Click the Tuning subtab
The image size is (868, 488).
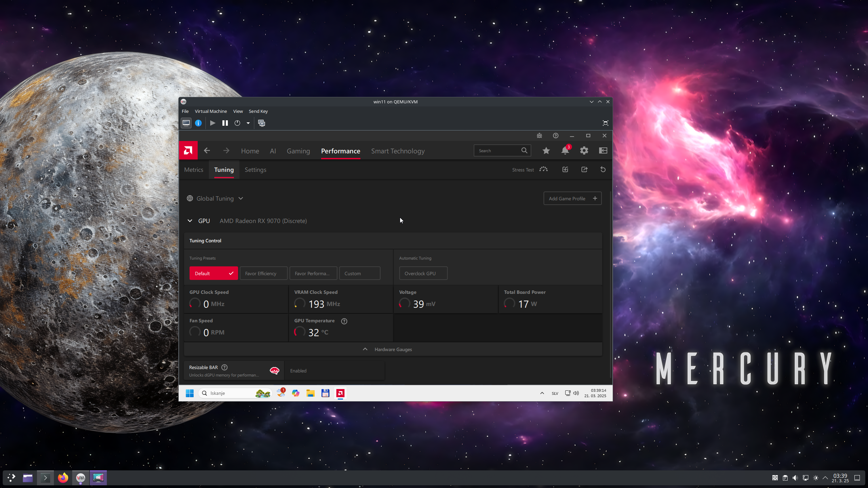click(224, 169)
